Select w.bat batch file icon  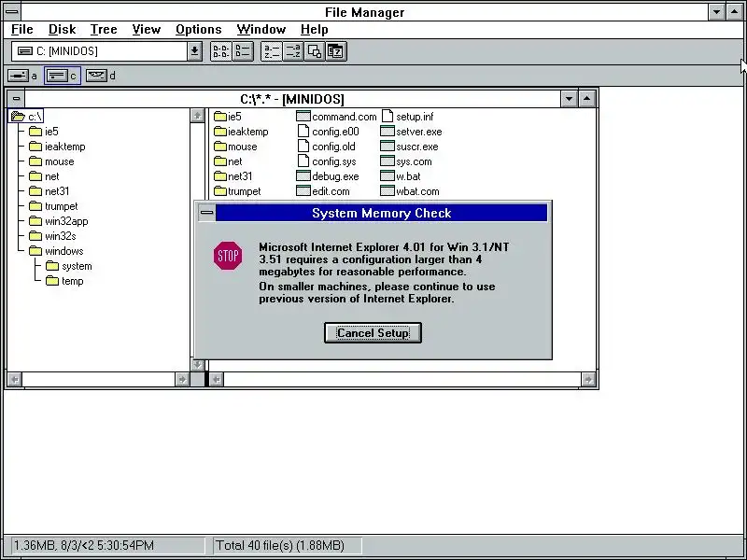(x=388, y=176)
